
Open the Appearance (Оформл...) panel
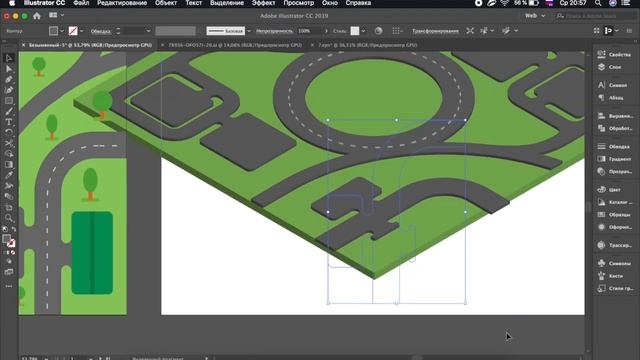click(614, 227)
